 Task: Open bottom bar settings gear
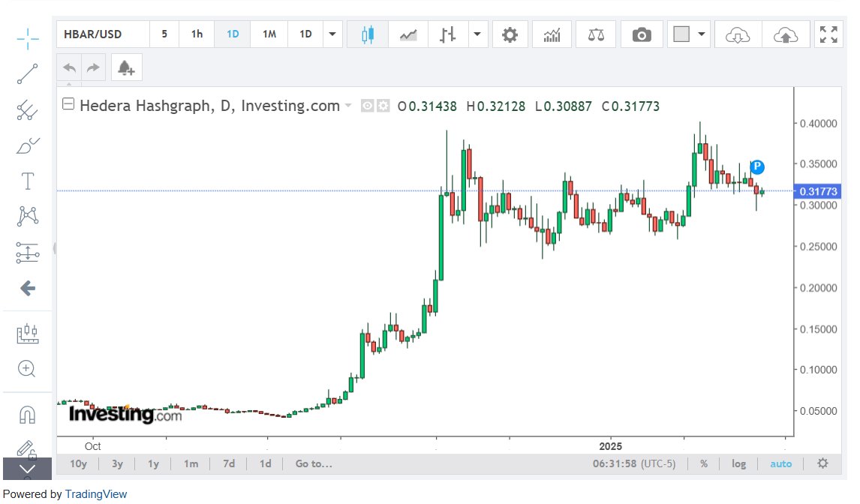coord(822,463)
